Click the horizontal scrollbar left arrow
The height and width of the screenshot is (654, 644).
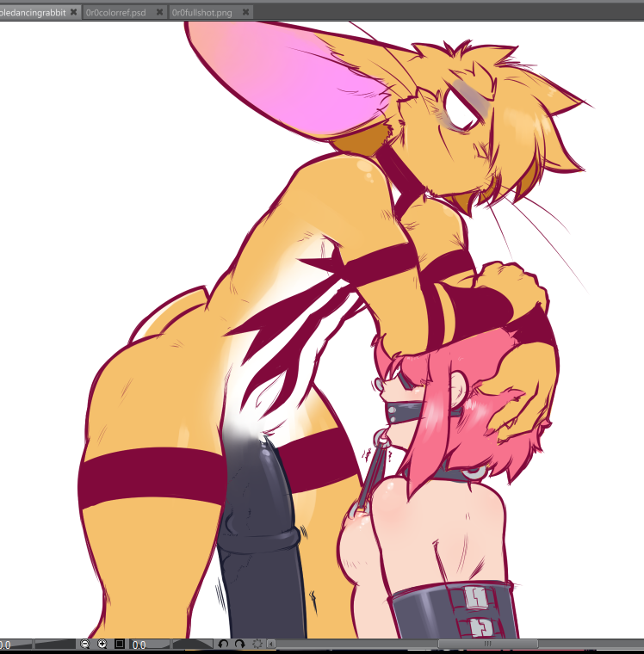271,644
